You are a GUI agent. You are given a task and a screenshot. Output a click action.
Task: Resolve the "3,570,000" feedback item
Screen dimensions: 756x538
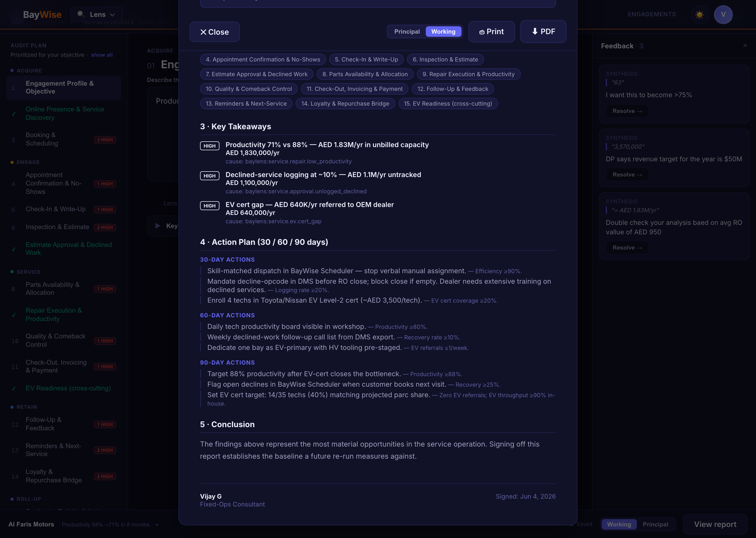click(x=627, y=175)
